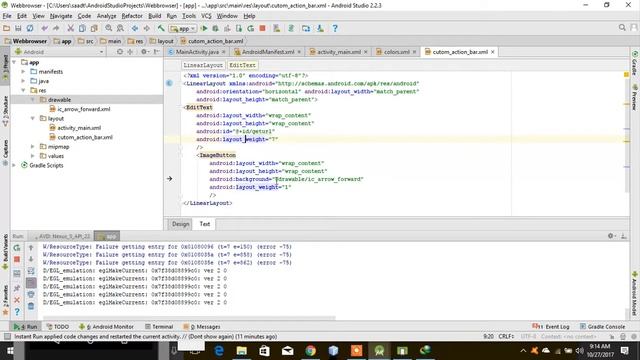
Task: Expand Gradle Scripts node
Action: [15, 166]
